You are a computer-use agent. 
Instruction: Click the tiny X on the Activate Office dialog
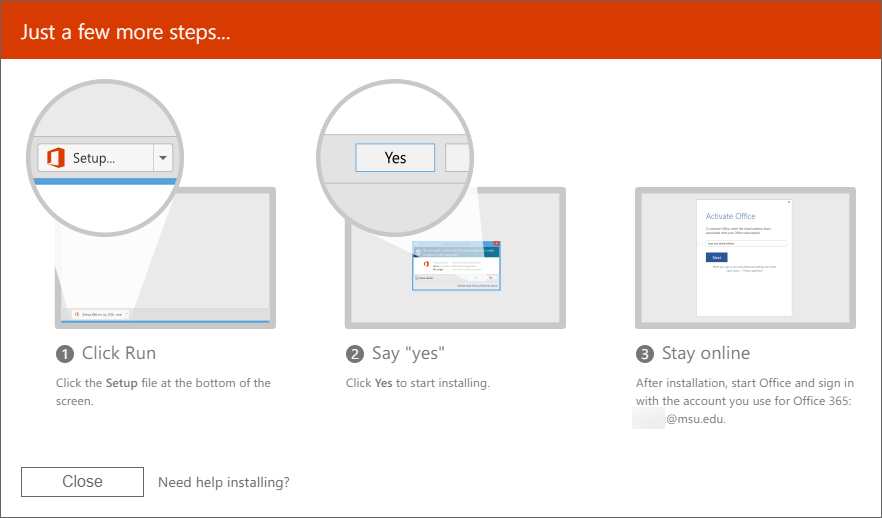pyautogui.click(x=787, y=204)
